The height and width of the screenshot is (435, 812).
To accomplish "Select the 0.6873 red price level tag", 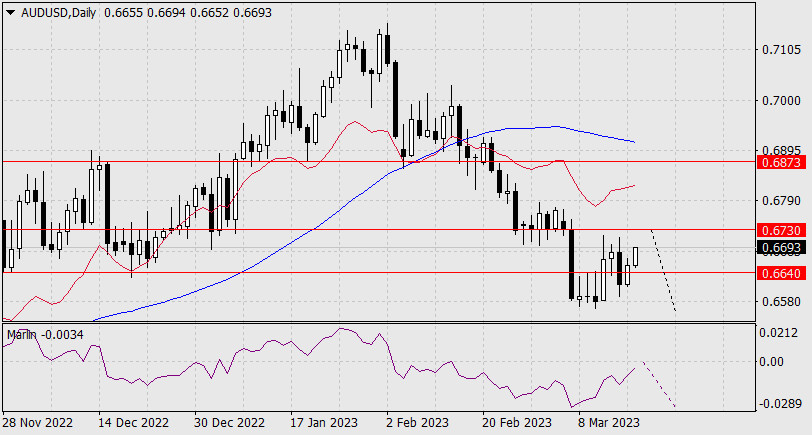I will tap(782, 162).
